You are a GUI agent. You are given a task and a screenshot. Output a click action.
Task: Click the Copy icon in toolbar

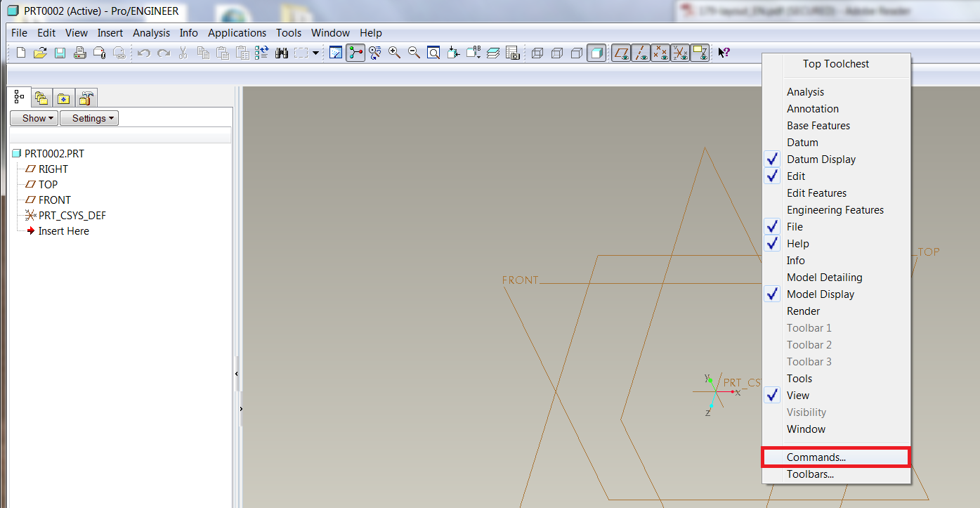coord(203,53)
